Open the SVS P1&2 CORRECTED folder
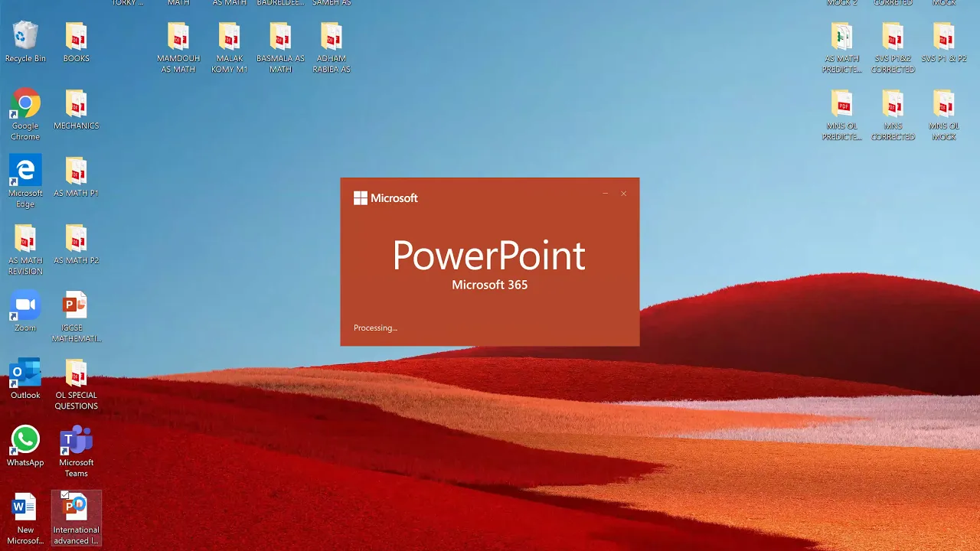 [x=893, y=48]
